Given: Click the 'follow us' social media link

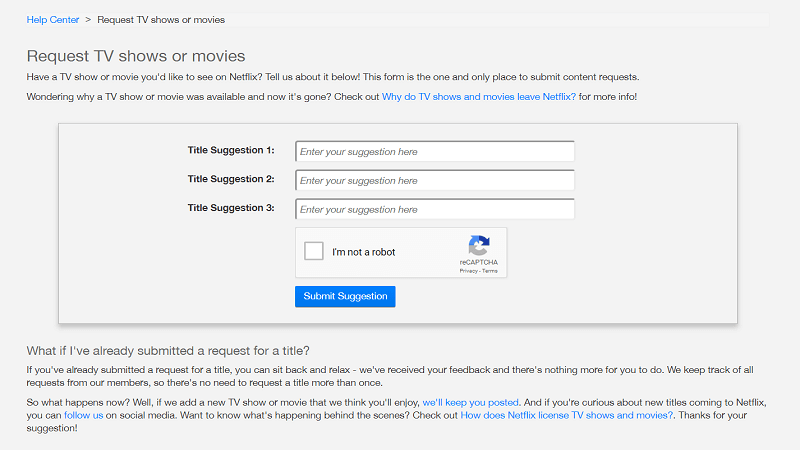Looking at the screenshot, I should [x=83, y=414].
